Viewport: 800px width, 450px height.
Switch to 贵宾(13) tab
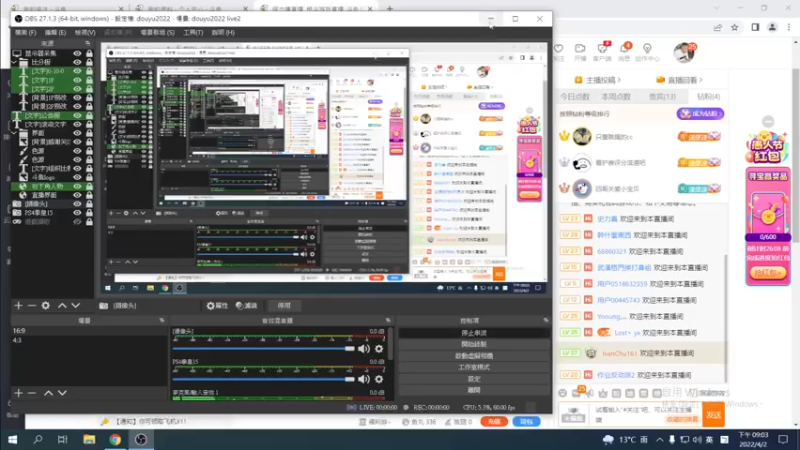(x=662, y=96)
